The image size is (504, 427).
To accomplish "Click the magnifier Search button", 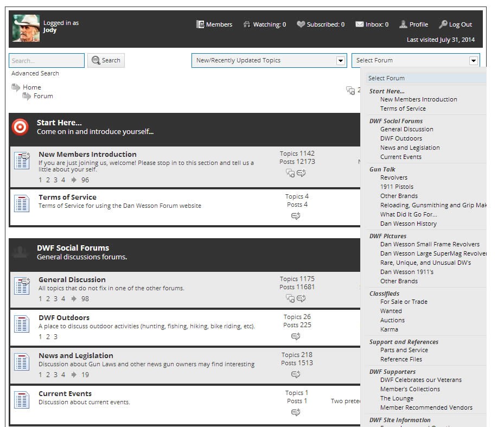I will (x=106, y=60).
